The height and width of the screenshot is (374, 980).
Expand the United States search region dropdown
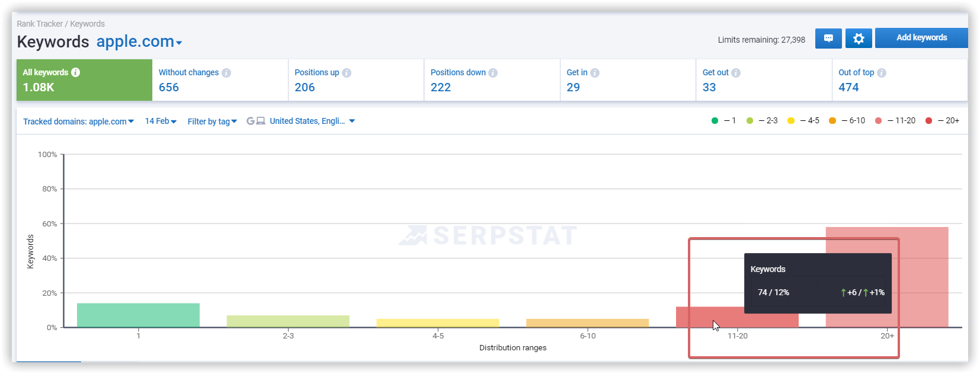[x=312, y=121]
